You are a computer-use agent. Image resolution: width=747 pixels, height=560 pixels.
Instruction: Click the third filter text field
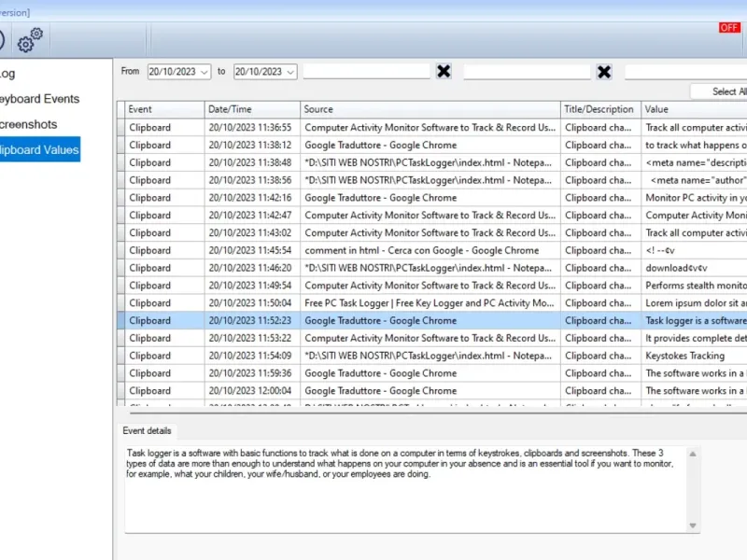coord(686,72)
